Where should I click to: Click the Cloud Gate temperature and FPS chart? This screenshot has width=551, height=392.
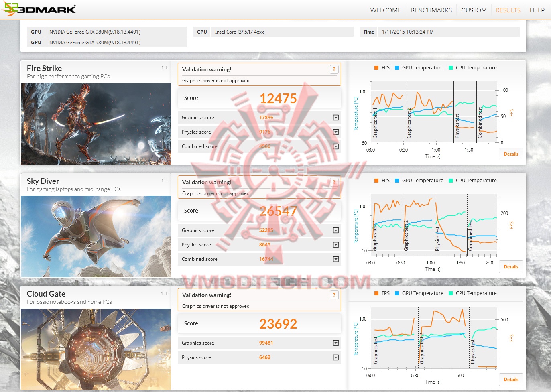[x=434, y=338]
